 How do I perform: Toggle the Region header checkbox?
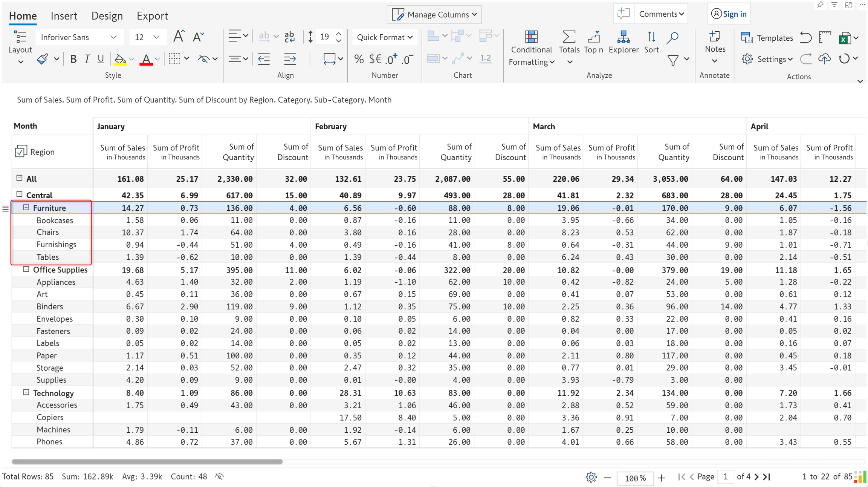(x=20, y=152)
